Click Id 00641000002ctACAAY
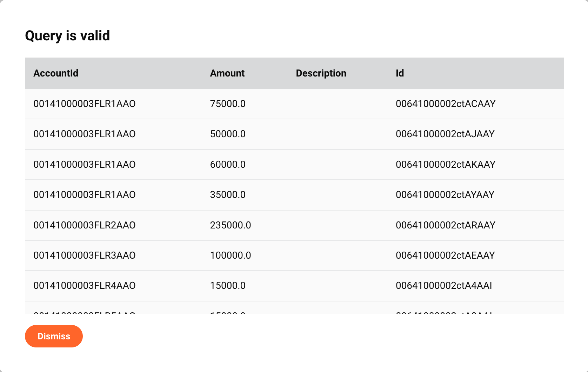 (446, 104)
